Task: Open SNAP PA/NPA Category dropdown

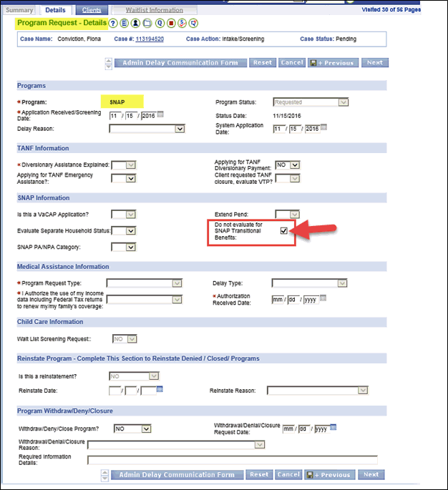Action: [x=124, y=248]
